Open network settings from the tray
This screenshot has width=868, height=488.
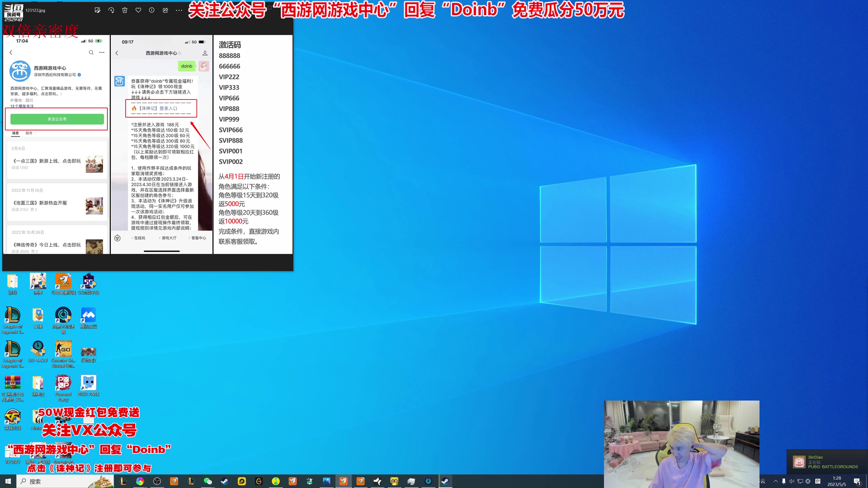[x=800, y=481]
